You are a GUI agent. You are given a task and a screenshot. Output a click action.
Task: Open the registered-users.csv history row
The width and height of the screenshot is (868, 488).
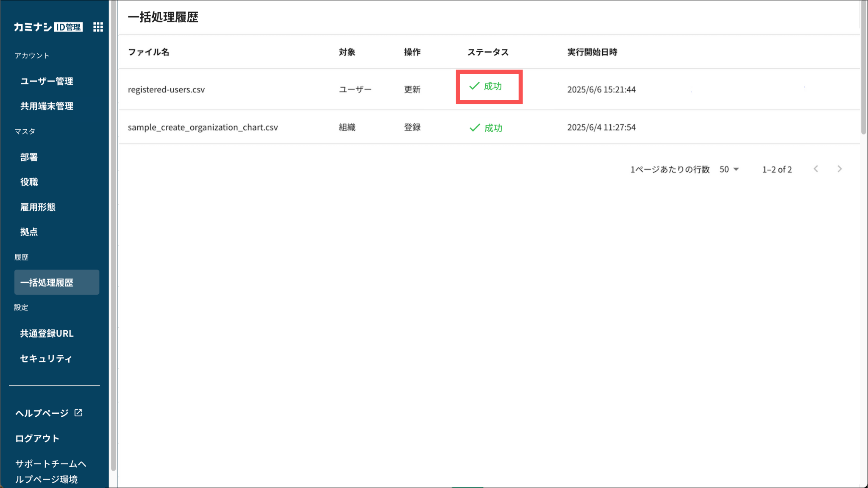[x=166, y=89]
